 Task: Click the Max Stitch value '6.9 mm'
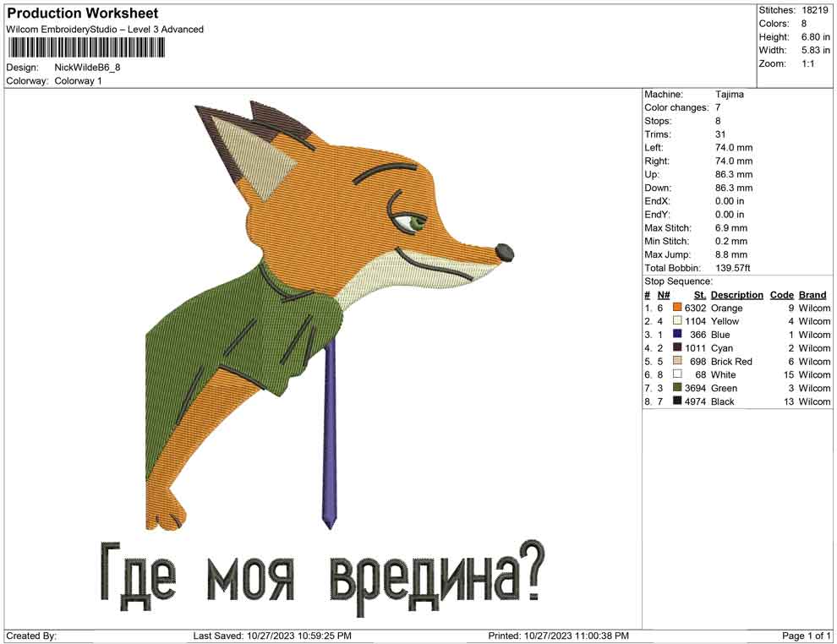pos(731,228)
